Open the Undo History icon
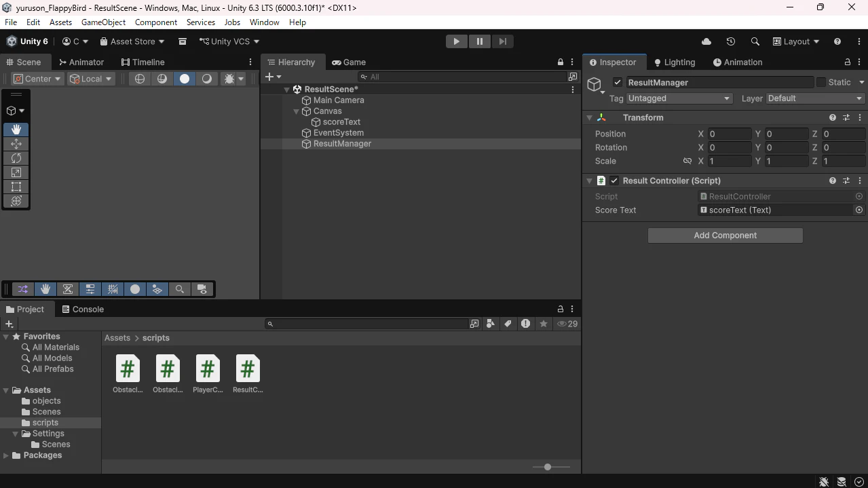 click(731, 41)
